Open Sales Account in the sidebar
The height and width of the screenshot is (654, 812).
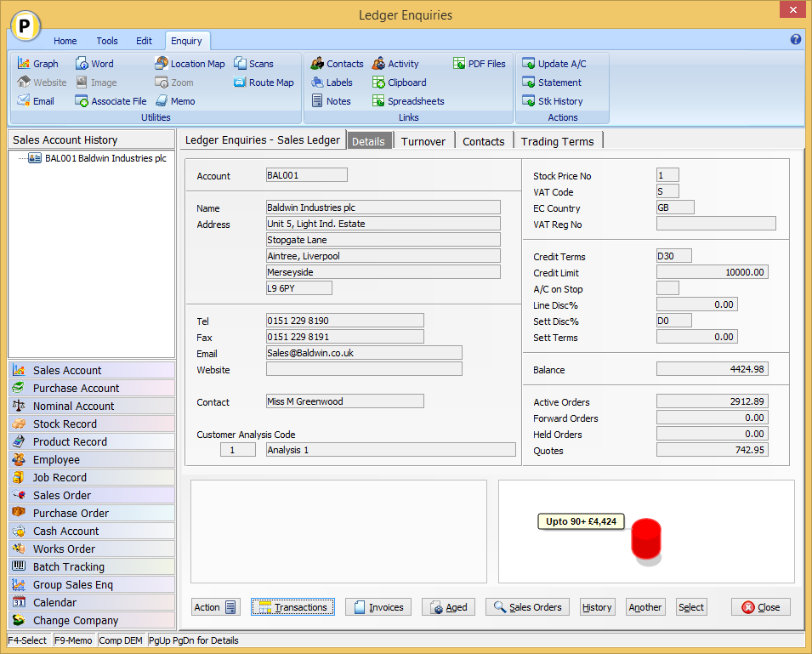[92, 370]
